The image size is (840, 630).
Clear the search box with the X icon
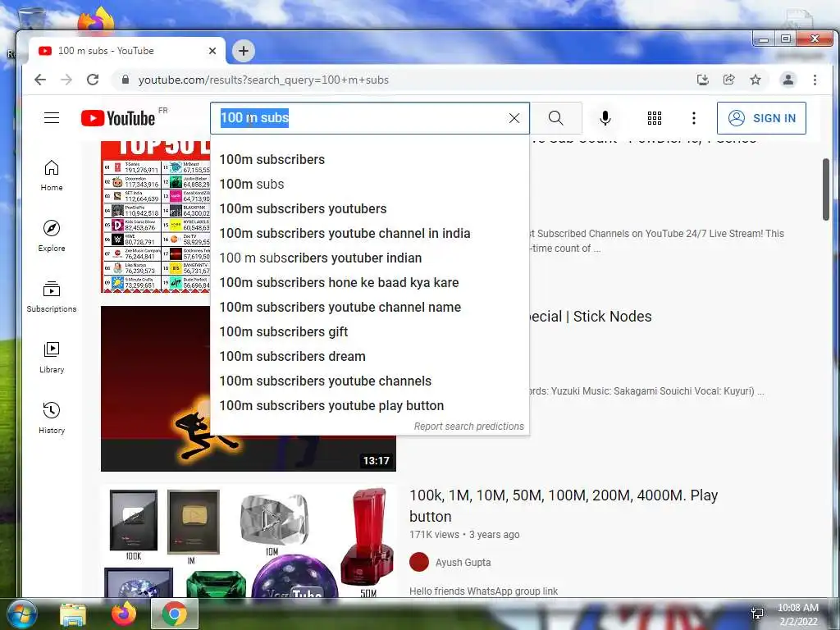pos(514,118)
